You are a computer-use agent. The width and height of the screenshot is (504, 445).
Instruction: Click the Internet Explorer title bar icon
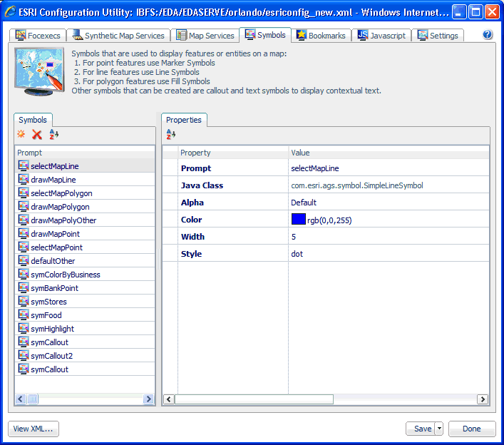pos(10,12)
